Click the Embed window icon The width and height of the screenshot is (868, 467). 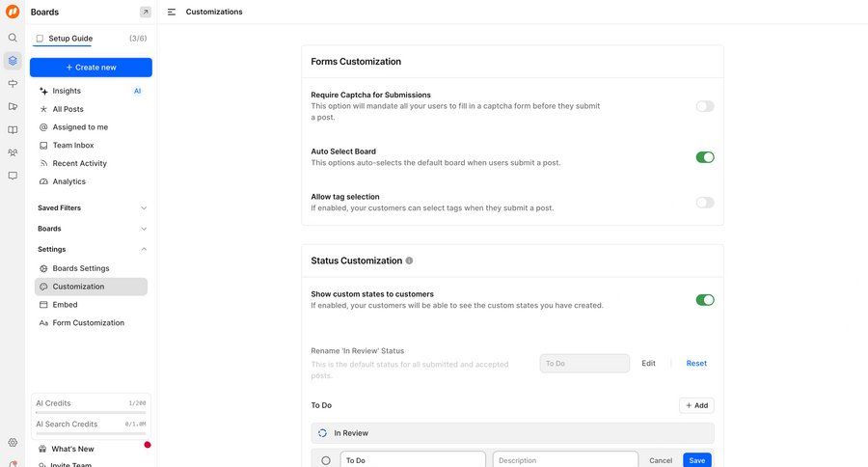click(43, 305)
